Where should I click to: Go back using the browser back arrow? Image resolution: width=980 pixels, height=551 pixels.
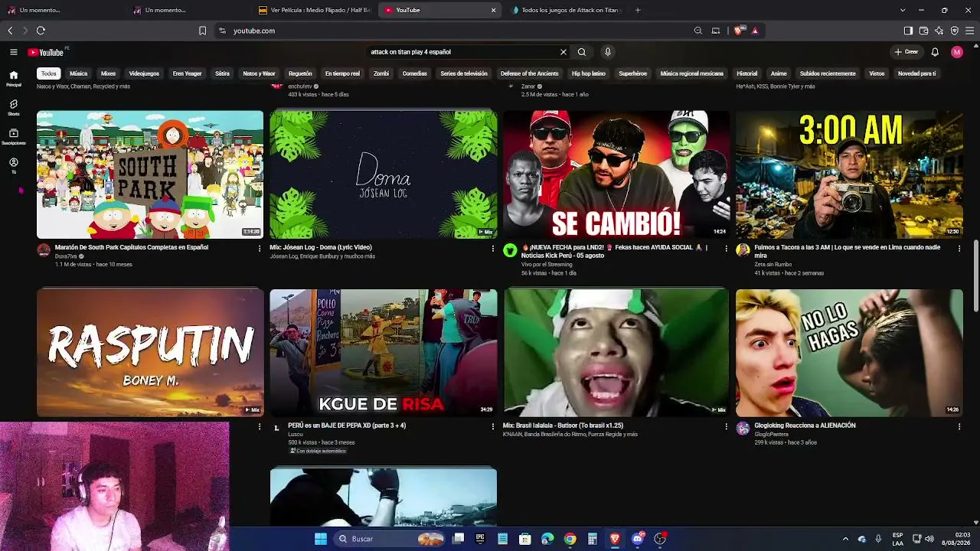(x=10, y=31)
